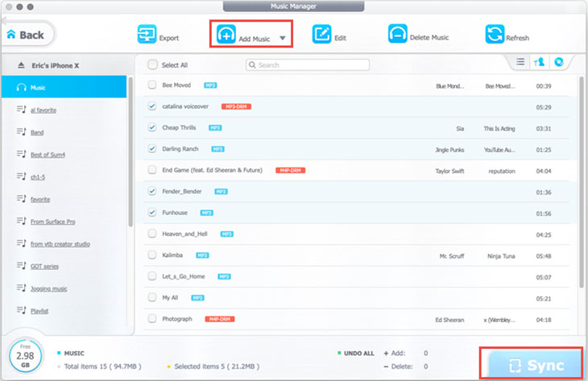Uncheck the 'Funhouse' checkbox
This screenshot has height=381, width=588.
pos(152,213)
